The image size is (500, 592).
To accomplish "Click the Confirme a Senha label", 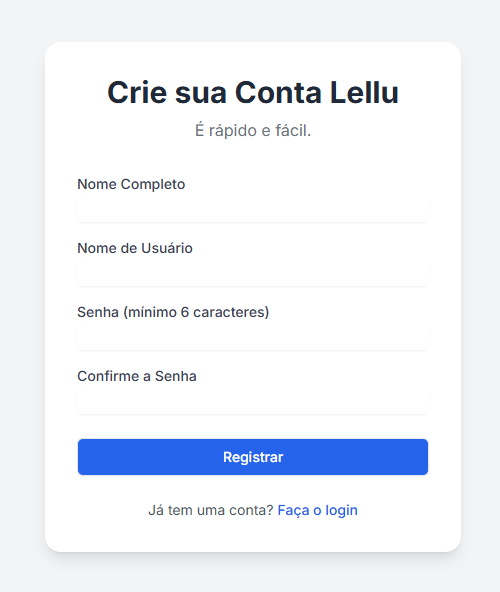I will 137,376.
